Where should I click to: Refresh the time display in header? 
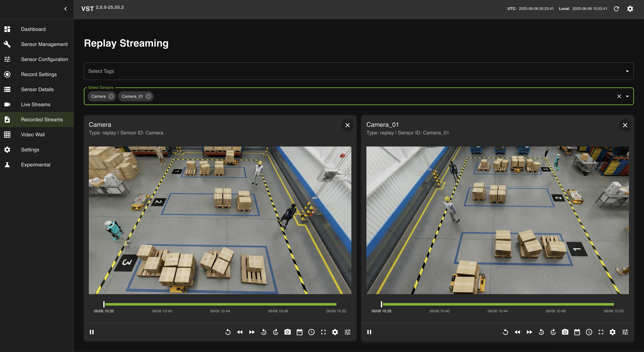tap(616, 9)
